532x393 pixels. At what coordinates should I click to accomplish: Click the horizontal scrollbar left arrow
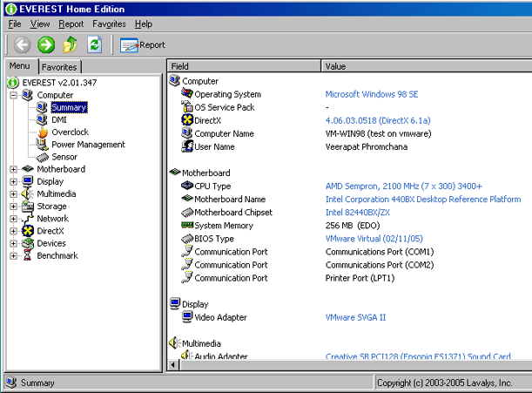click(173, 365)
